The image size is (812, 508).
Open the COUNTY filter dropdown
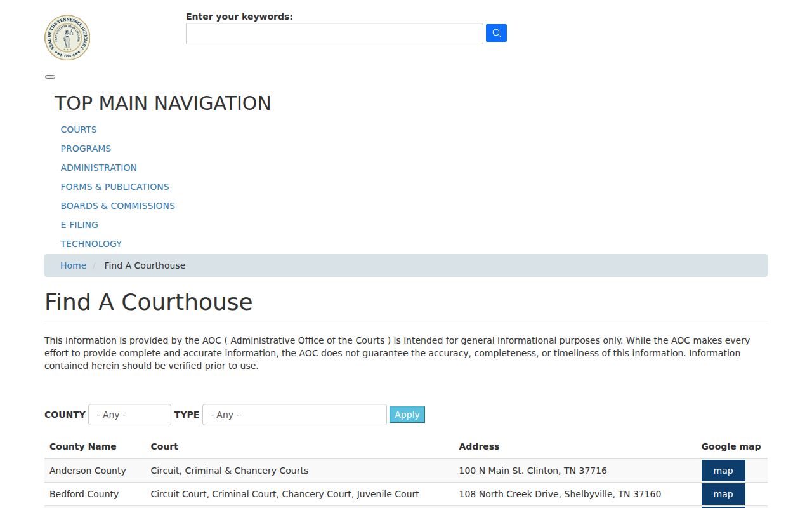(x=129, y=415)
